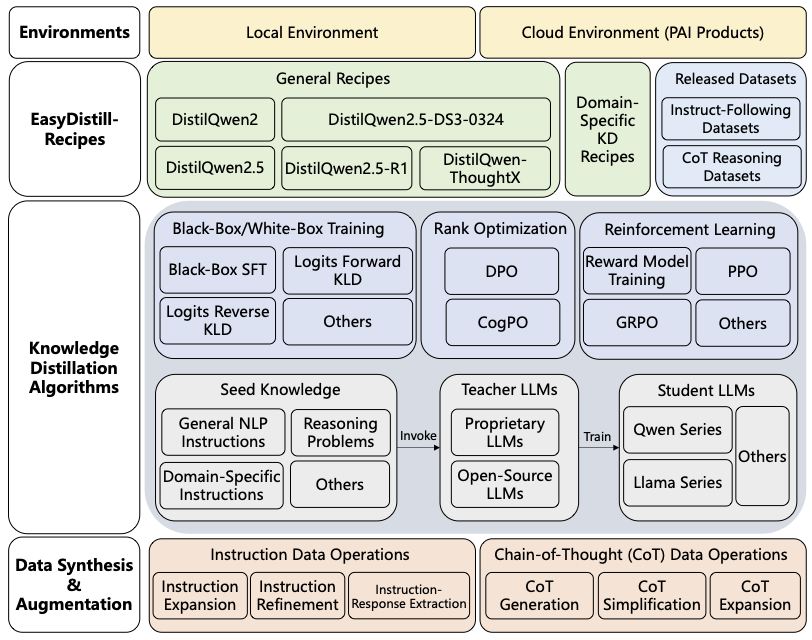
Task: Click Others under Student LLMs
Action: coord(762,456)
